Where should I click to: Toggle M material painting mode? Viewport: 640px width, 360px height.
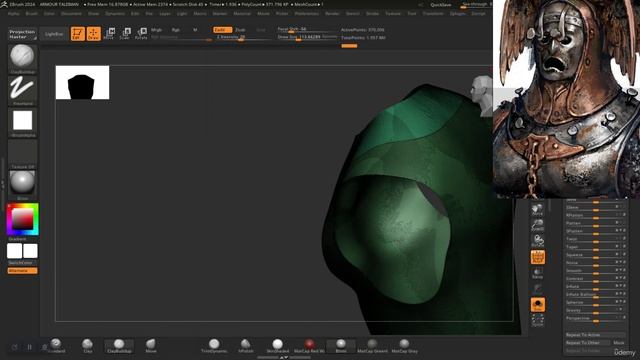(195, 30)
